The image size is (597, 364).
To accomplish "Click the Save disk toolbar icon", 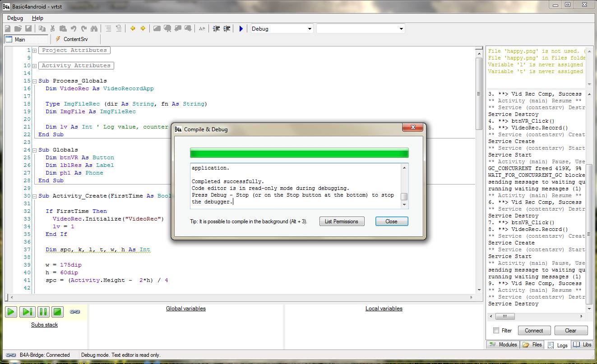I will point(28,28).
